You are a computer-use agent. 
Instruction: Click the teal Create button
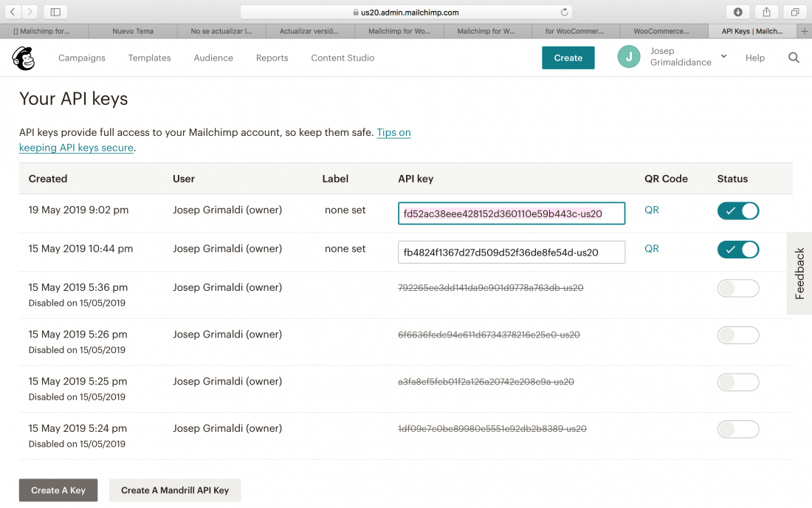pyautogui.click(x=568, y=58)
